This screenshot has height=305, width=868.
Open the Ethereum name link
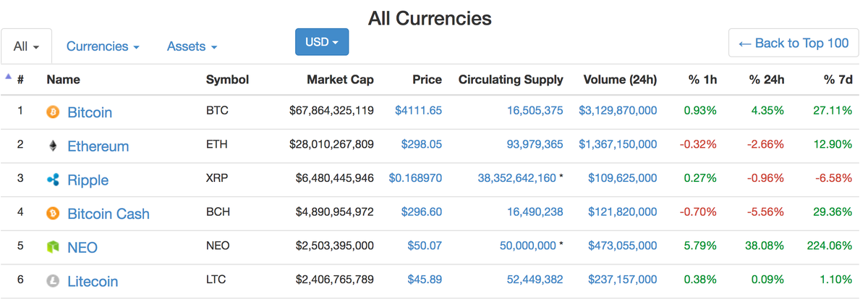point(98,146)
